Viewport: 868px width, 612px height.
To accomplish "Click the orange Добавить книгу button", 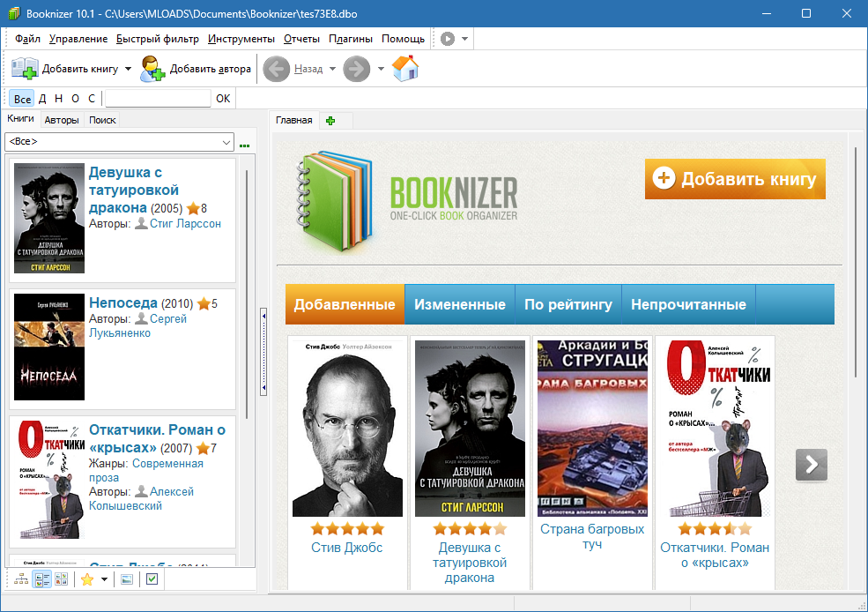I will coord(735,179).
